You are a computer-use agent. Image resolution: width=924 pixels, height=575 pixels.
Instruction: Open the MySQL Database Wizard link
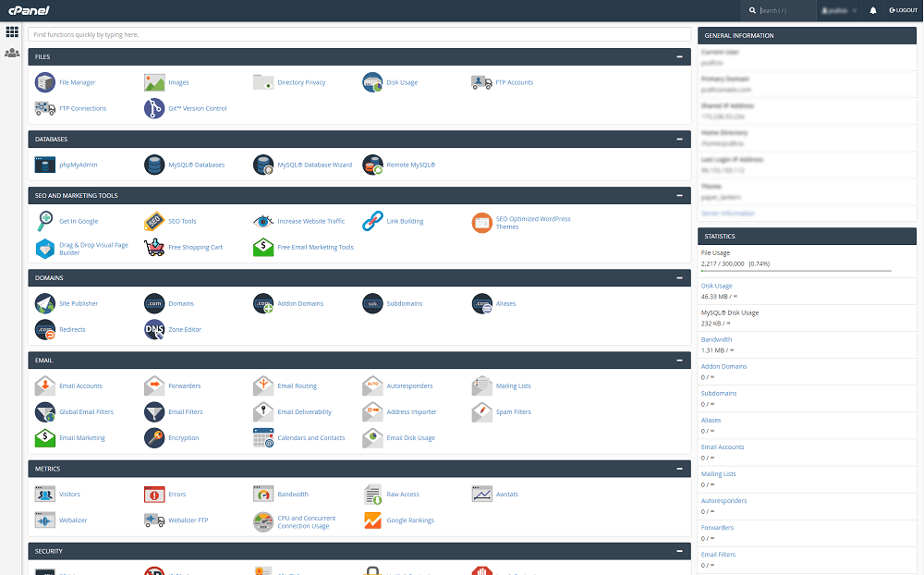point(315,165)
